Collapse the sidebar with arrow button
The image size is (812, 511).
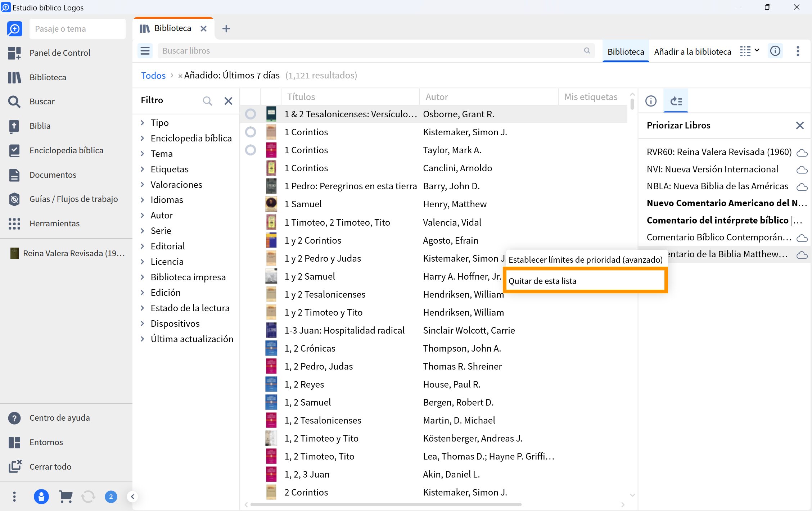click(x=132, y=497)
